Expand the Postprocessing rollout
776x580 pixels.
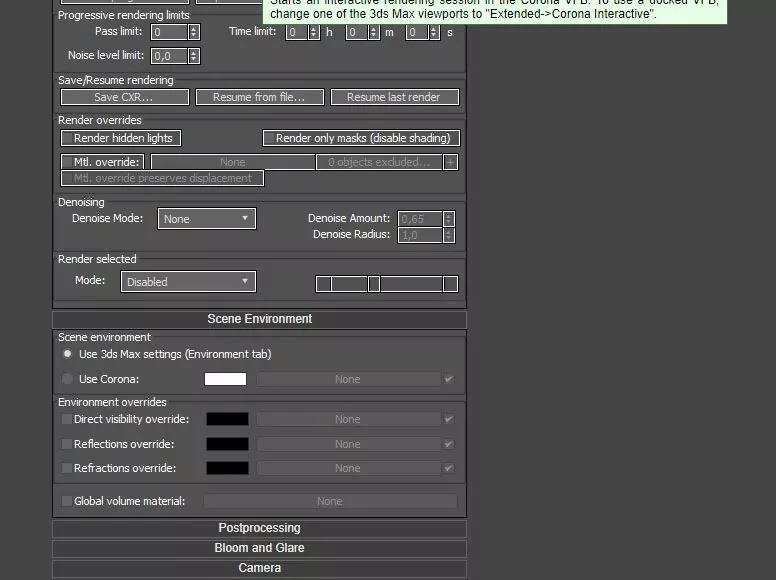(x=259, y=528)
